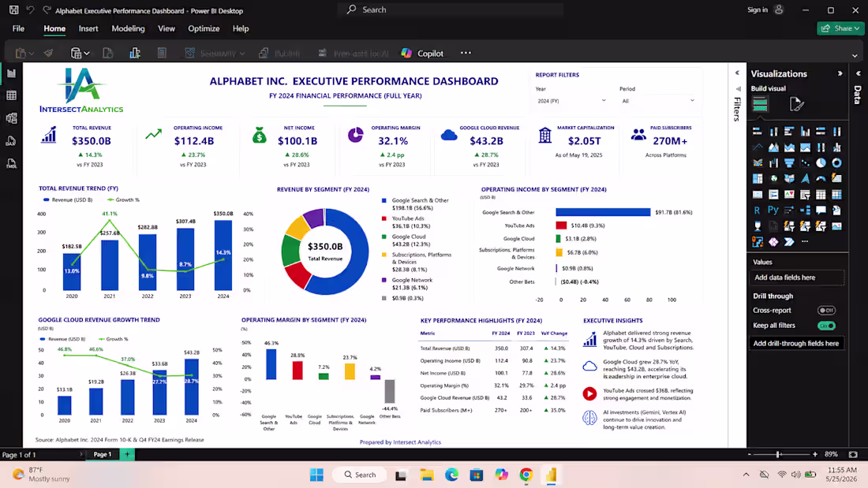Click the title bar Search box
The image size is (868, 488).
(x=451, y=10)
